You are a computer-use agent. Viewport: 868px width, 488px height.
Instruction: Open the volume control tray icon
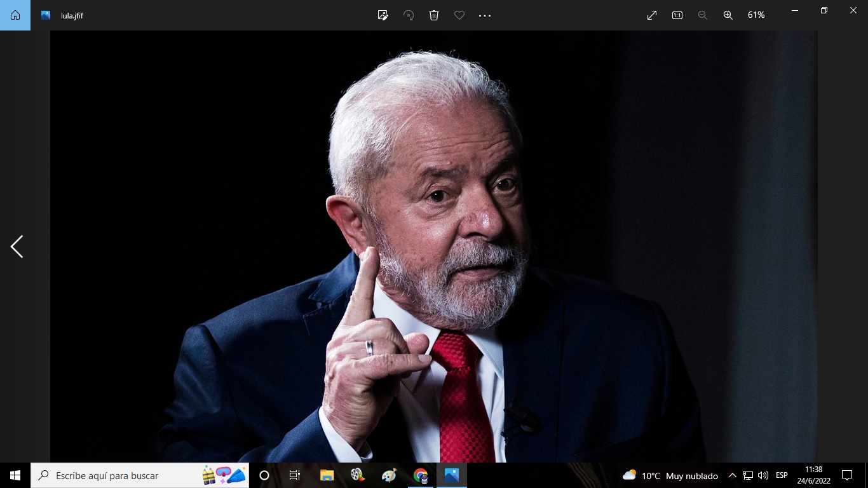pyautogui.click(x=763, y=475)
